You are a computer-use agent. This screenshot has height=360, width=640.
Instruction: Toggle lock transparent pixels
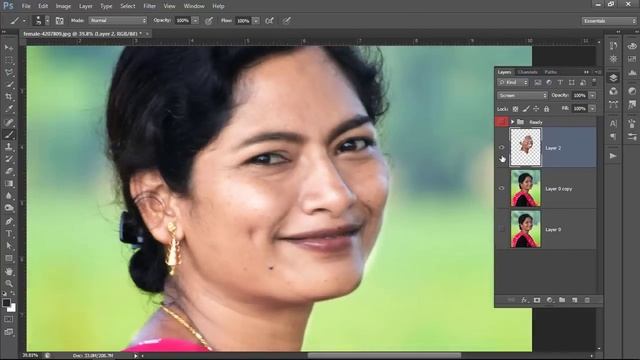tap(516, 109)
